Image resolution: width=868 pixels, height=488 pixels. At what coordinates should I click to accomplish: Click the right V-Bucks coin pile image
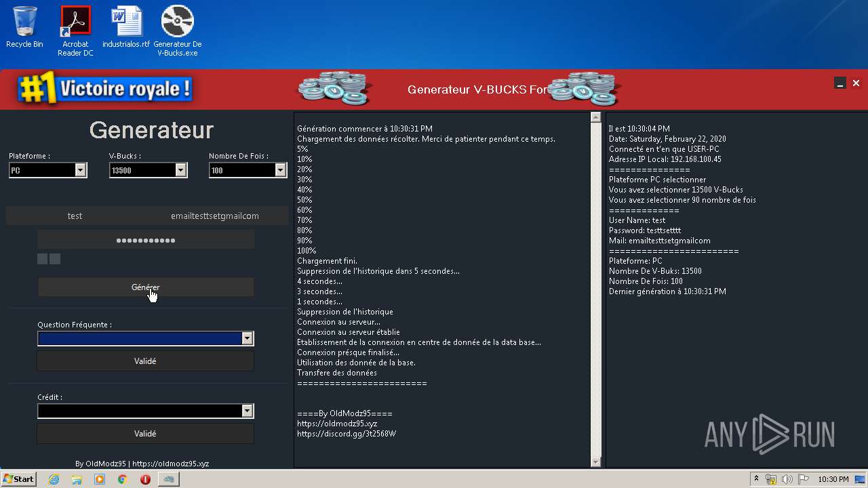click(585, 88)
